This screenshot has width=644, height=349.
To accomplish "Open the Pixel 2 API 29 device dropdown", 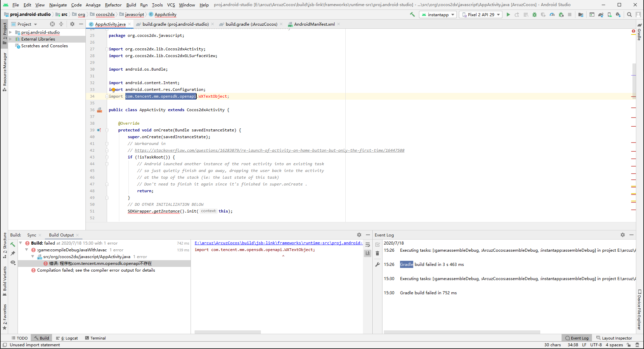I will 480,15.
